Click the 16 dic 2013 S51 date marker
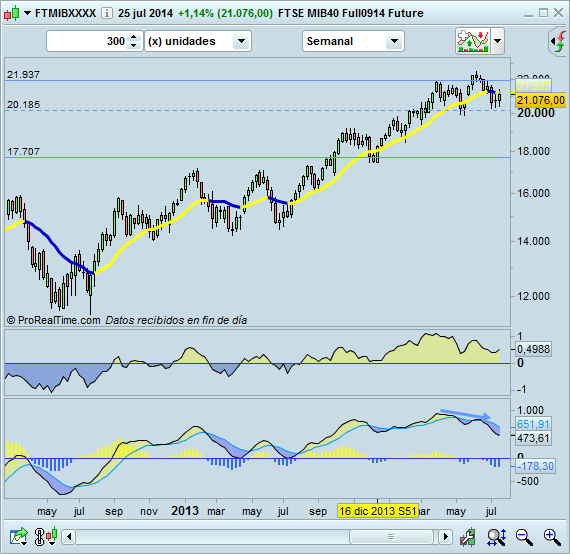 pos(378,511)
